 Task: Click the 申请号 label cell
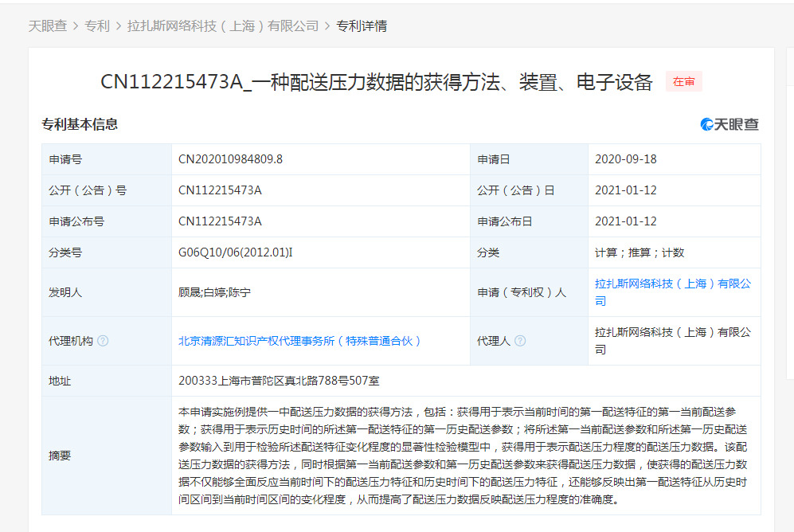click(x=107, y=159)
